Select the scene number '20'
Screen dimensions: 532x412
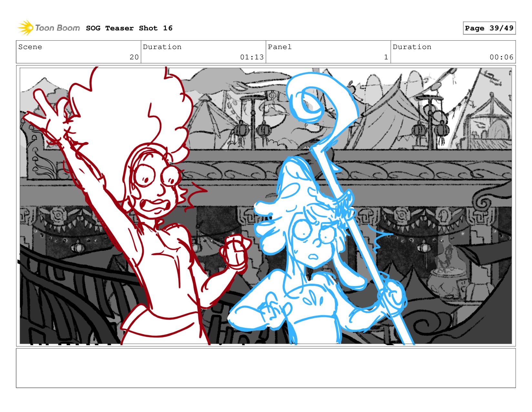134,57
